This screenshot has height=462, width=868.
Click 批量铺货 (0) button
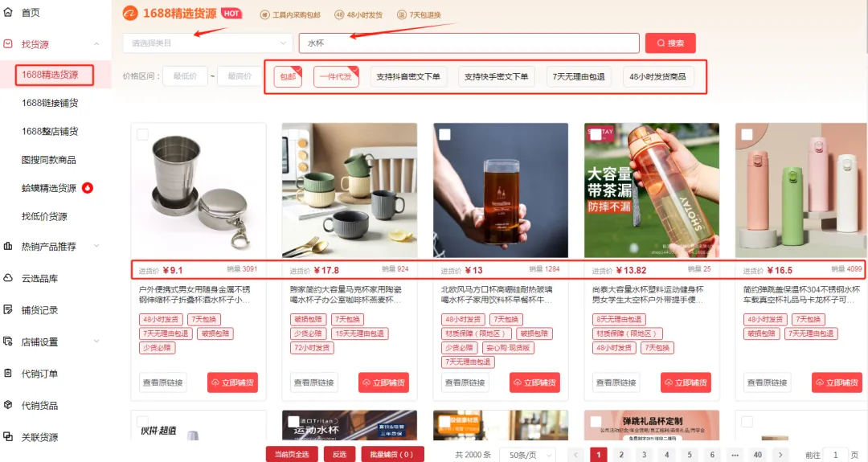tap(392, 454)
